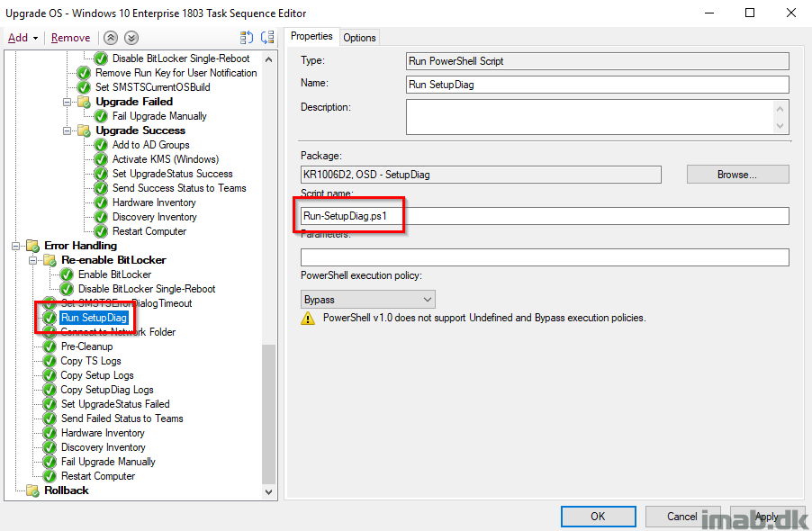Click the folder icon of the Error Handling group
Screen dimensions: 812x531
[x=32, y=246]
